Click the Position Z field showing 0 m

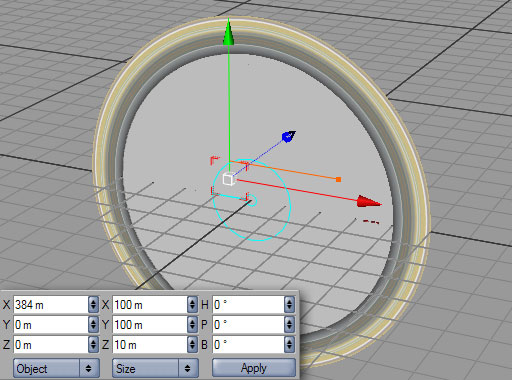point(51,344)
